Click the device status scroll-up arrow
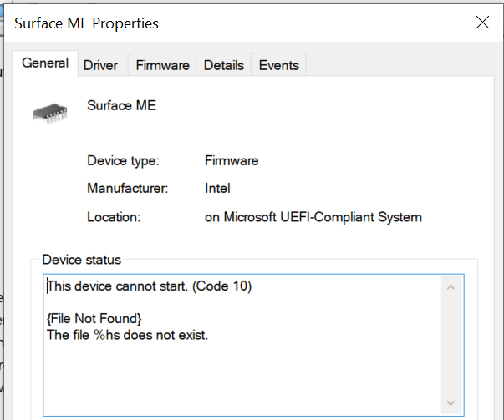The image size is (504, 420). pyautogui.click(x=451, y=287)
